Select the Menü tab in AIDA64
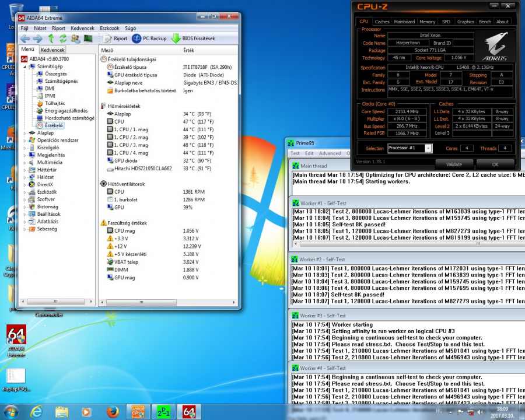 point(28,49)
